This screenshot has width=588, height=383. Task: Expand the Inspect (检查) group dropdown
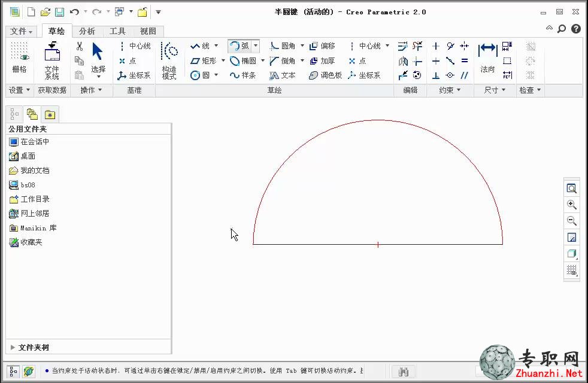tap(530, 90)
